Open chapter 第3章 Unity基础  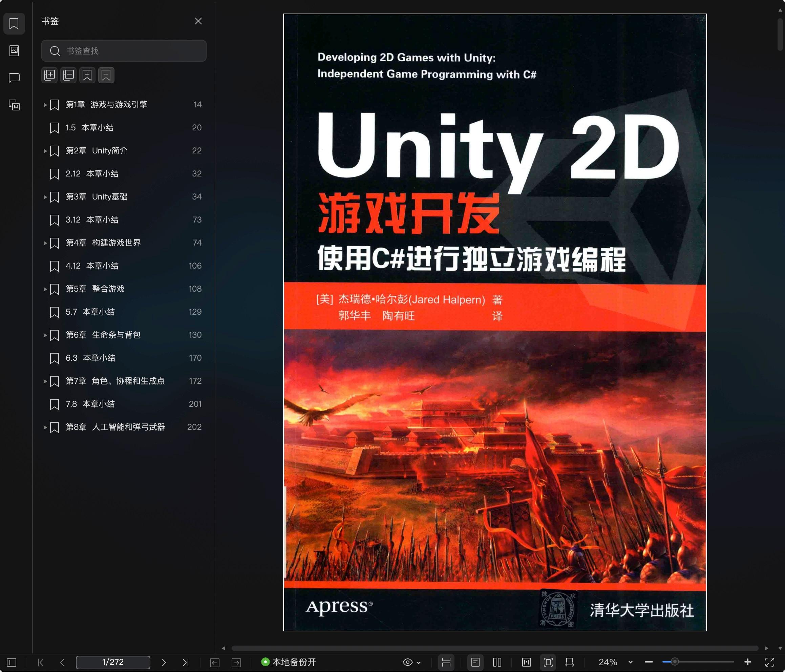124,197
